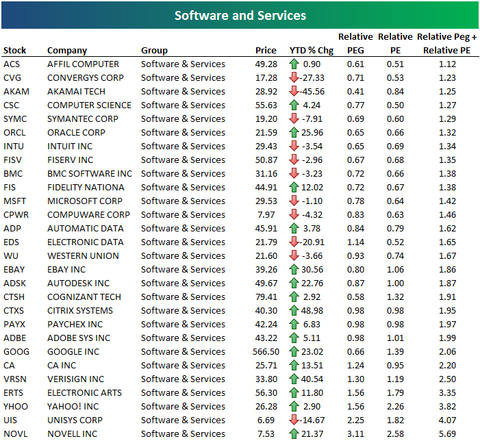Click the AUTODESK INC company name
This screenshot has width=480, height=441.
click(x=78, y=283)
